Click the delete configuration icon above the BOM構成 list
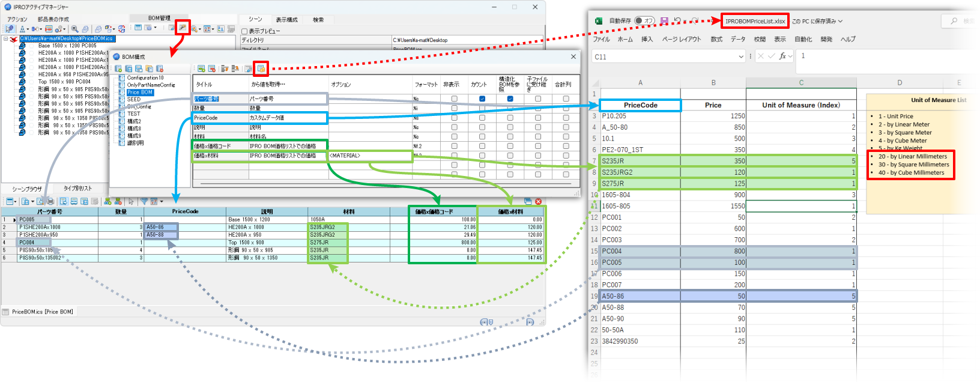Image resolution: width=980 pixels, height=382 pixels. click(160, 68)
